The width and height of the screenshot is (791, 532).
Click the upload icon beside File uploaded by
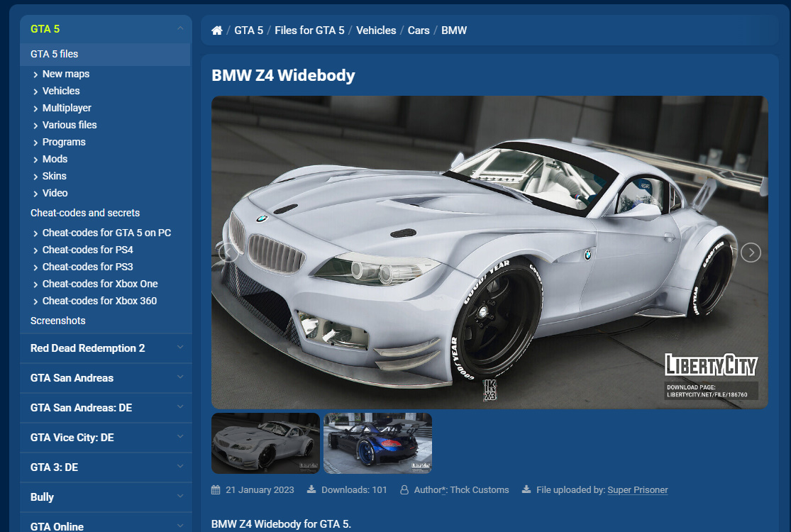pyautogui.click(x=526, y=489)
